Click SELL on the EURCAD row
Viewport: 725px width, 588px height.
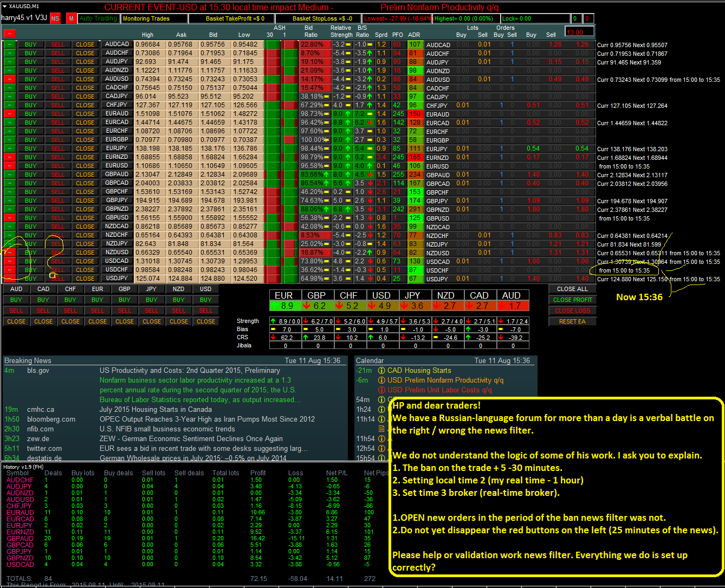(58, 122)
